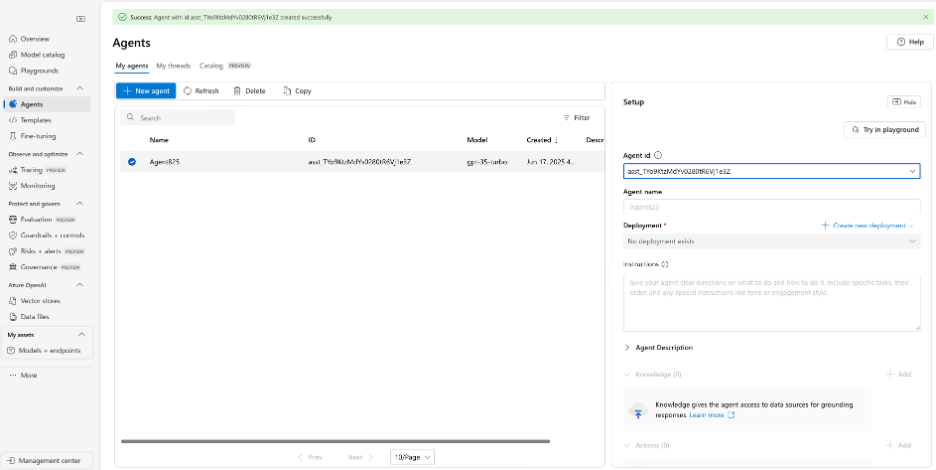Click the agents Search field
Viewport: 936px width, 470px height.
point(178,118)
